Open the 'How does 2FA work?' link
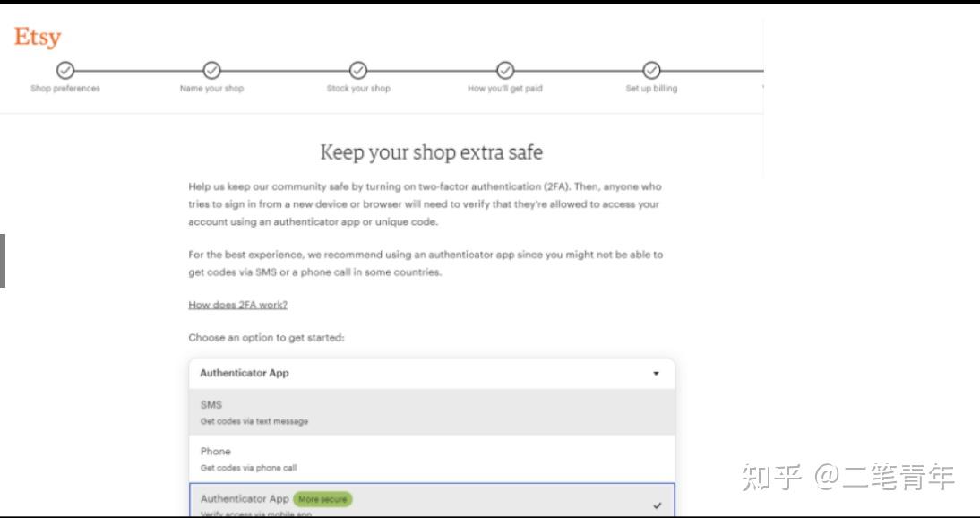 point(238,305)
